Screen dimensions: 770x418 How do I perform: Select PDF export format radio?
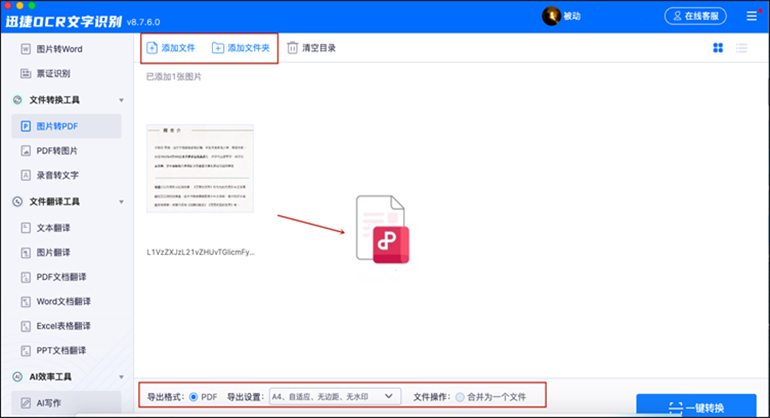click(193, 397)
